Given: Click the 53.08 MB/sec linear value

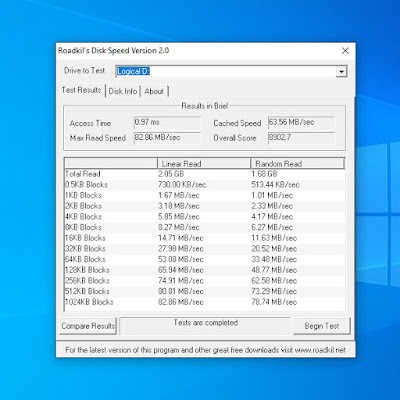Looking at the screenshot, I should (x=181, y=259).
